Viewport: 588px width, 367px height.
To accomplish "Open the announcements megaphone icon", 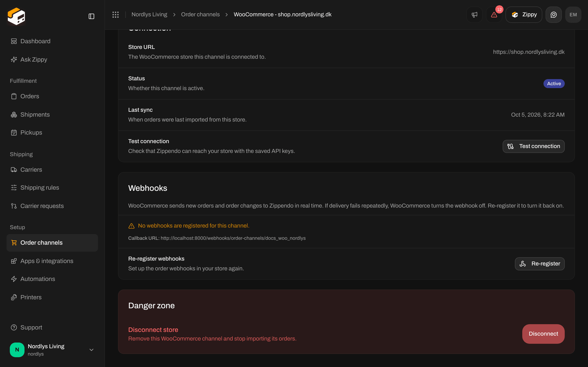I will tap(474, 14).
